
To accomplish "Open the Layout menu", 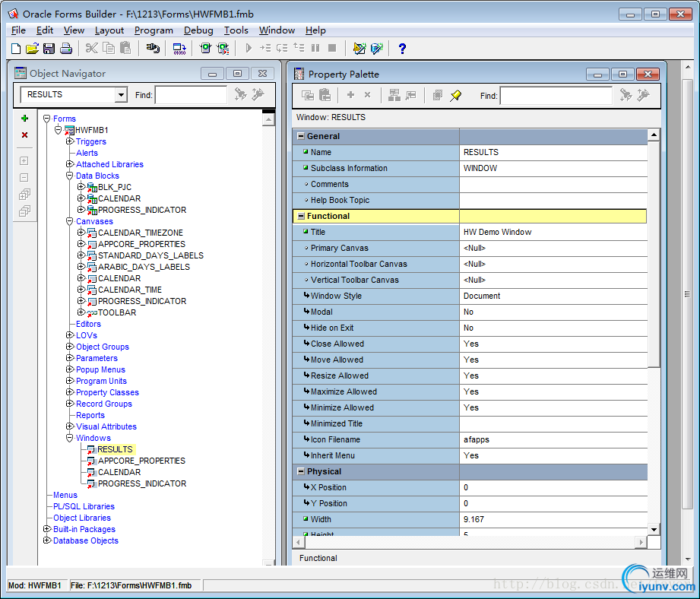I will click(x=109, y=30).
